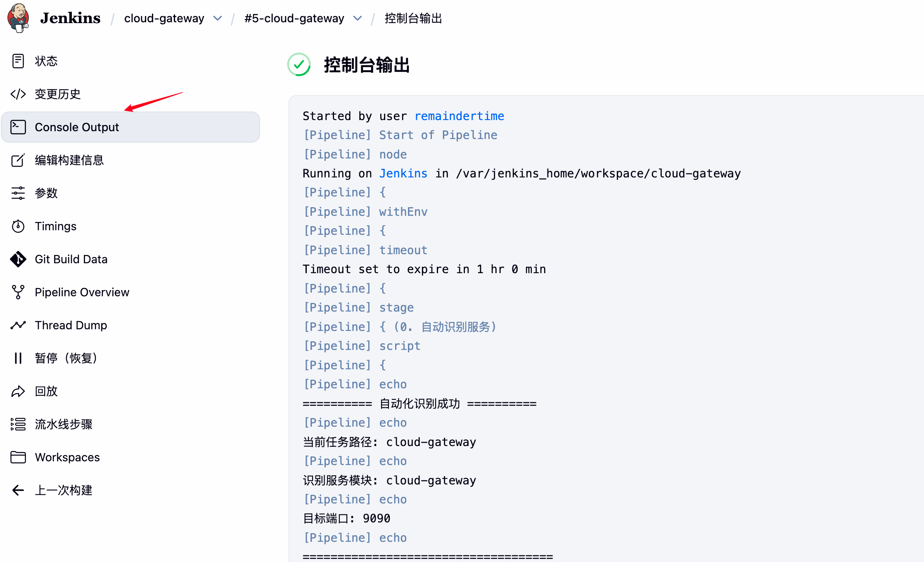Open the Workspaces folder icon
The image size is (924, 562).
point(18,457)
